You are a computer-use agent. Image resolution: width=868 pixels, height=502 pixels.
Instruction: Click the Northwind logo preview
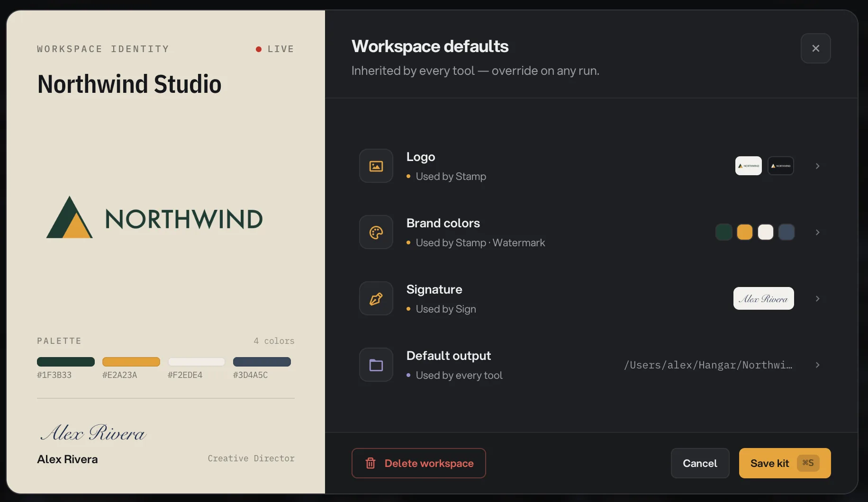[x=154, y=217]
